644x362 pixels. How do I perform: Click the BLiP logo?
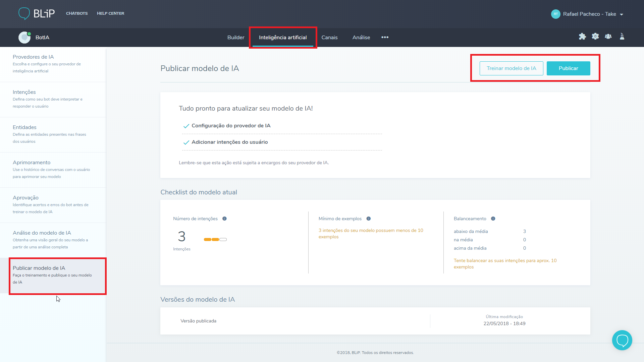[x=37, y=13]
